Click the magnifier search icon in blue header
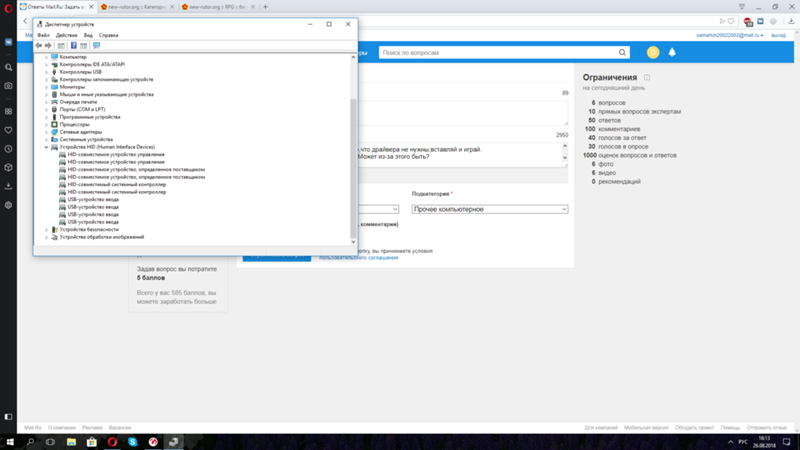 [622, 53]
